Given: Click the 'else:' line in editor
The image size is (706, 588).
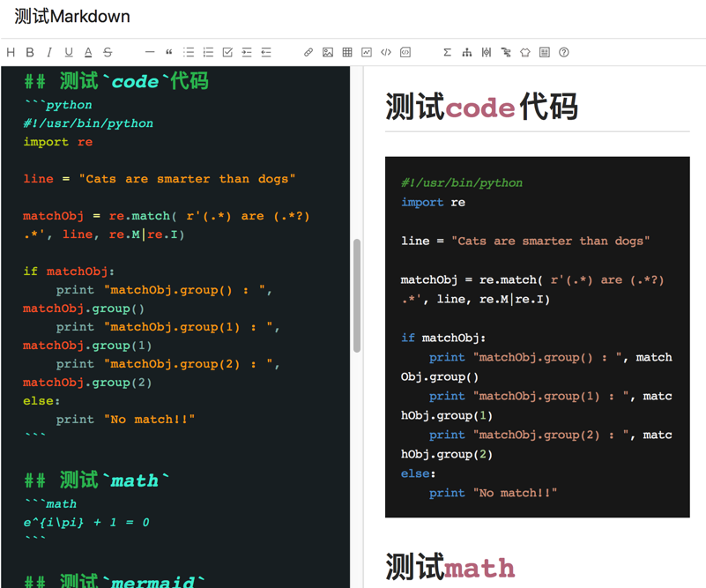Looking at the screenshot, I should [x=41, y=401].
